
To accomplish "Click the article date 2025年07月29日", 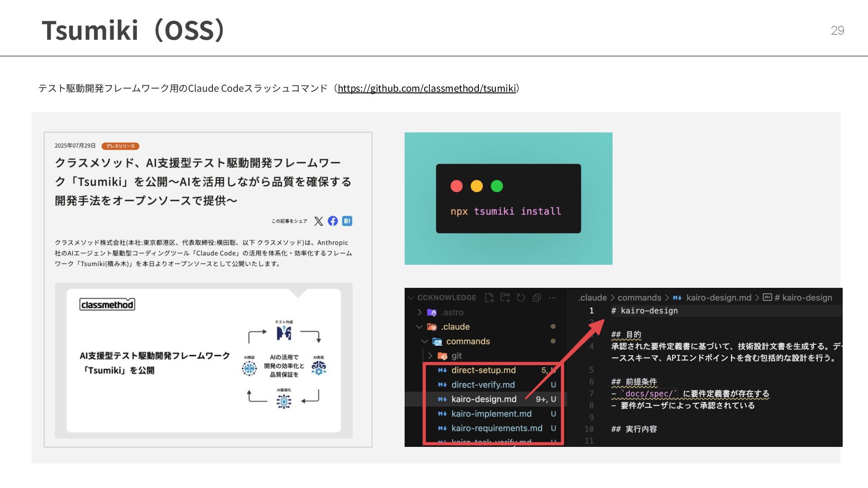I will tap(75, 146).
